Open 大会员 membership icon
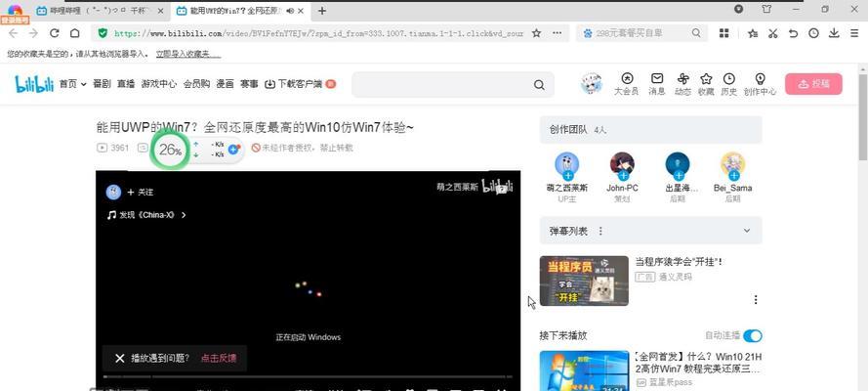 [627, 84]
